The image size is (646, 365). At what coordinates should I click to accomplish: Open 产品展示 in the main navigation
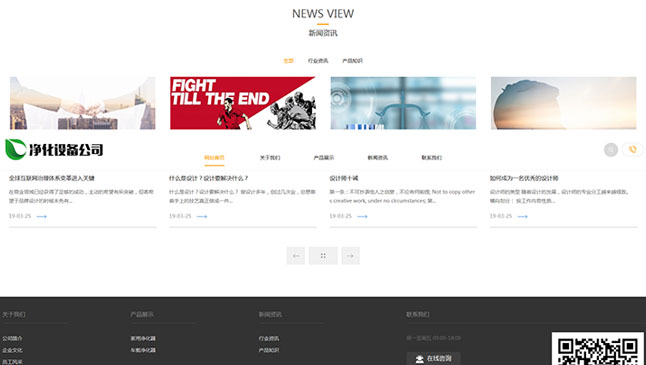point(324,158)
